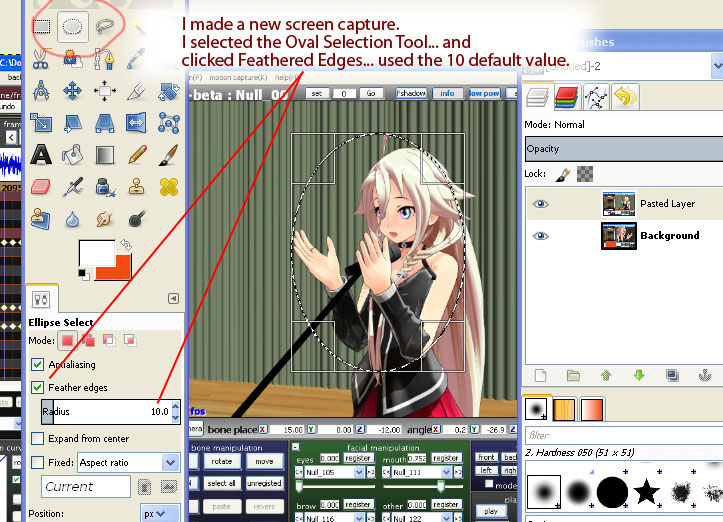Click the Background layer thumbnail
This screenshot has width=723, height=522.
(618, 236)
